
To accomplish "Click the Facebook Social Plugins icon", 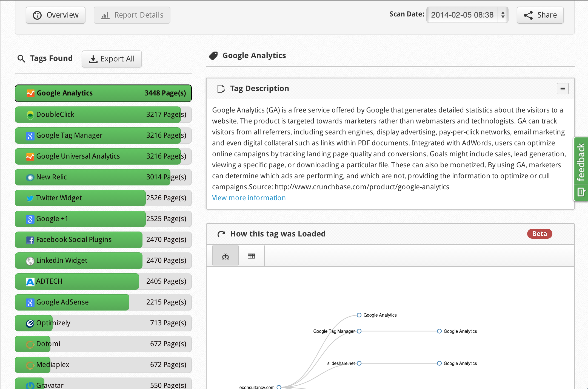I will 30,240.
